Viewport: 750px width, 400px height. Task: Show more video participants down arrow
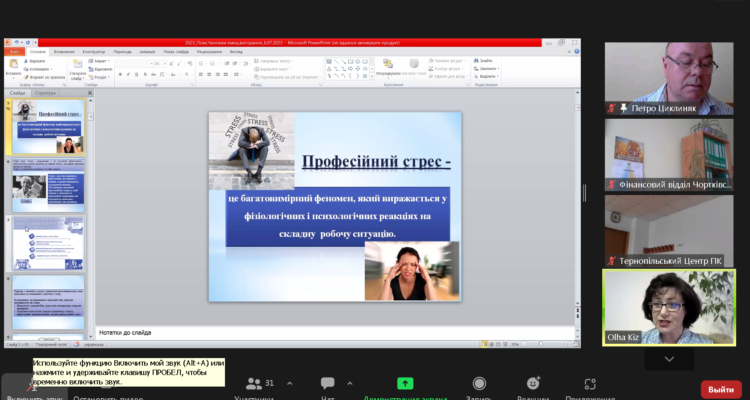click(x=669, y=359)
